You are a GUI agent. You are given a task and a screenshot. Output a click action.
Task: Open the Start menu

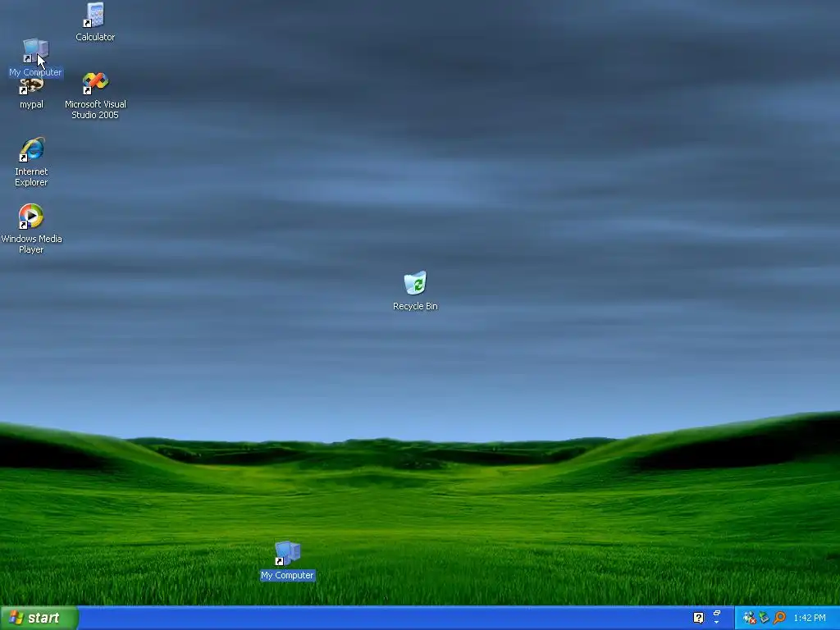(39, 618)
